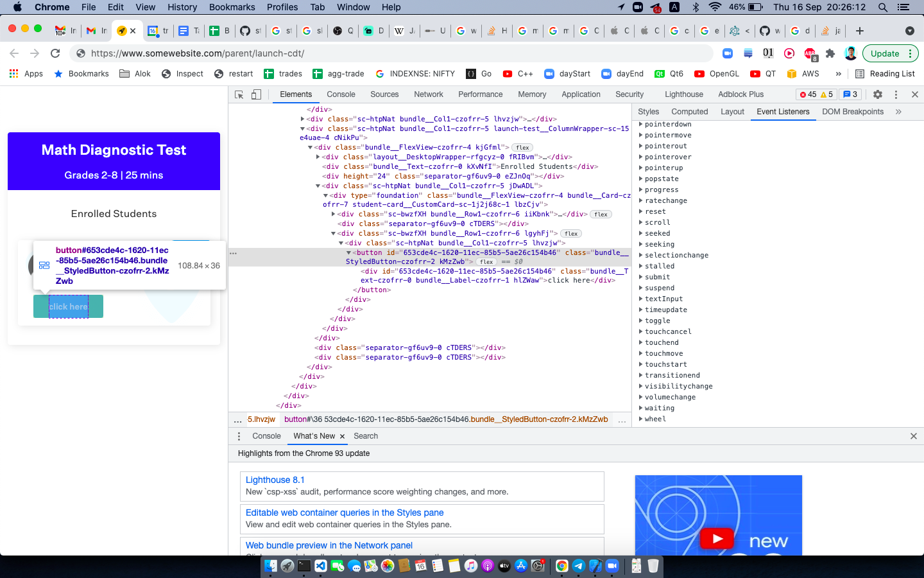Show more bookmarks chevron
The width and height of the screenshot is (924, 578).
tap(838, 74)
